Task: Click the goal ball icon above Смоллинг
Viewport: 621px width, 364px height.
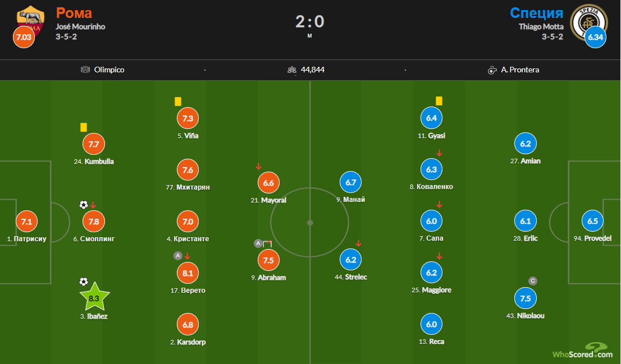Action: pos(83,205)
